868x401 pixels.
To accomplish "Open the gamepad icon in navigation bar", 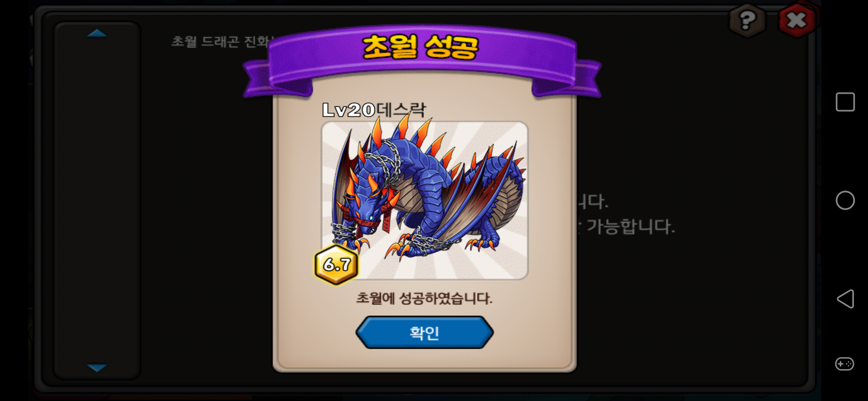I will click(845, 364).
